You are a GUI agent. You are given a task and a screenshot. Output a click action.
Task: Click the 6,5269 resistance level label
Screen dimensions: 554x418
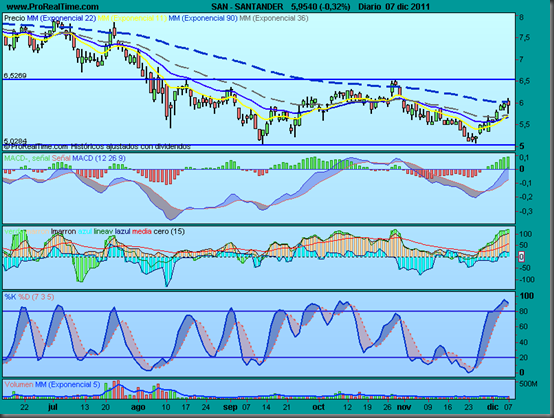[15, 75]
